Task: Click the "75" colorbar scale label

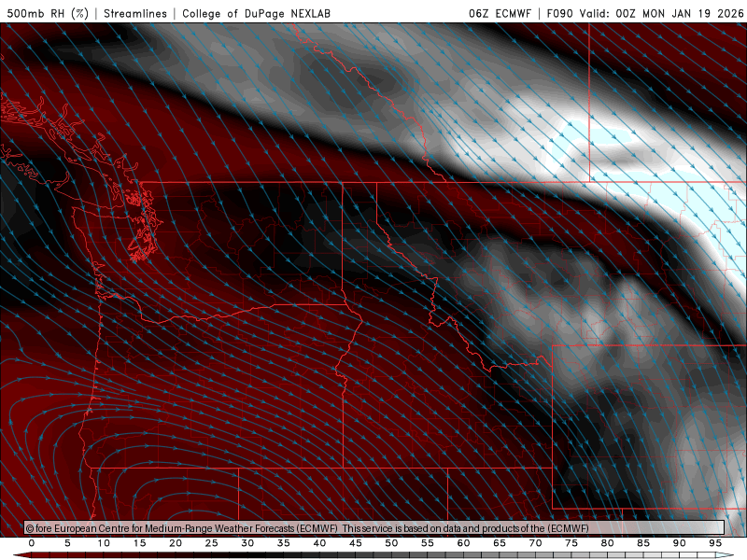Action: pos(571,543)
